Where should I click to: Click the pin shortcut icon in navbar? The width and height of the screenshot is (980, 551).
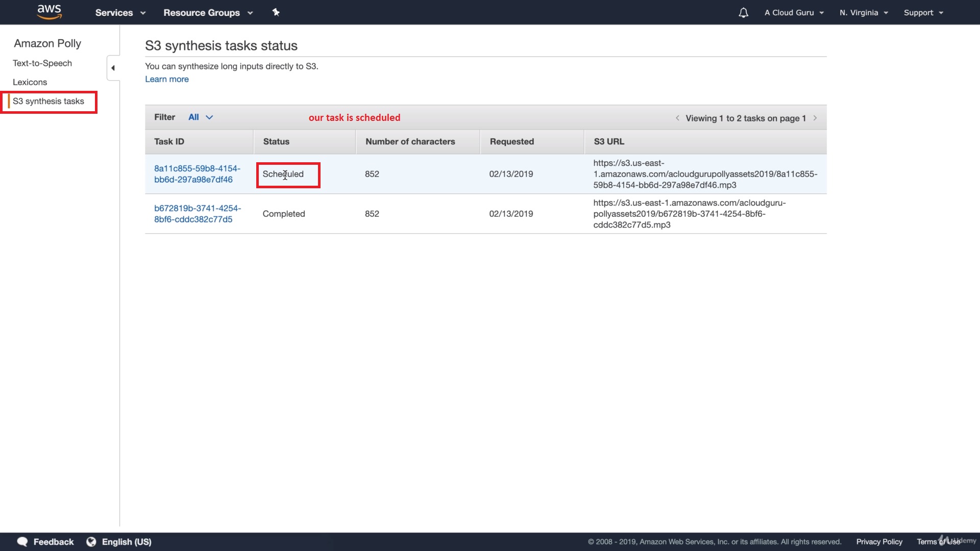click(x=276, y=12)
